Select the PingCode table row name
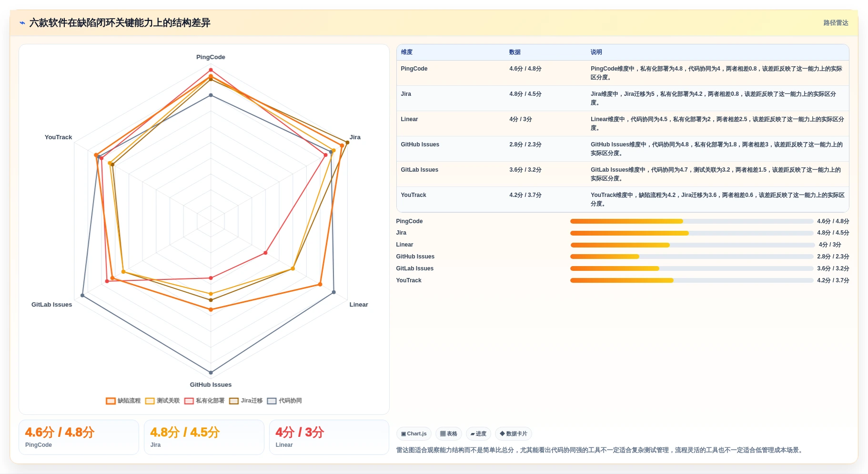Image resolution: width=868 pixels, height=474 pixels. pyautogui.click(x=414, y=69)
